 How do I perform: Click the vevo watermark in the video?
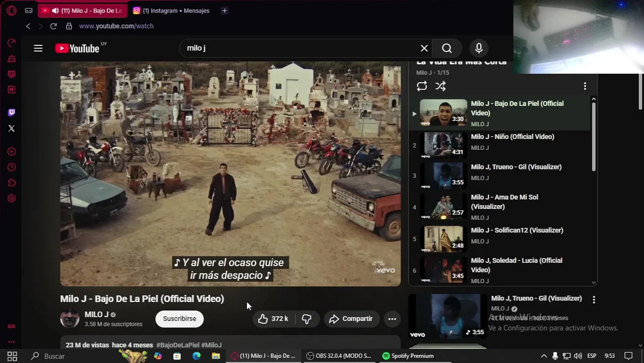[x=385, y=270]
